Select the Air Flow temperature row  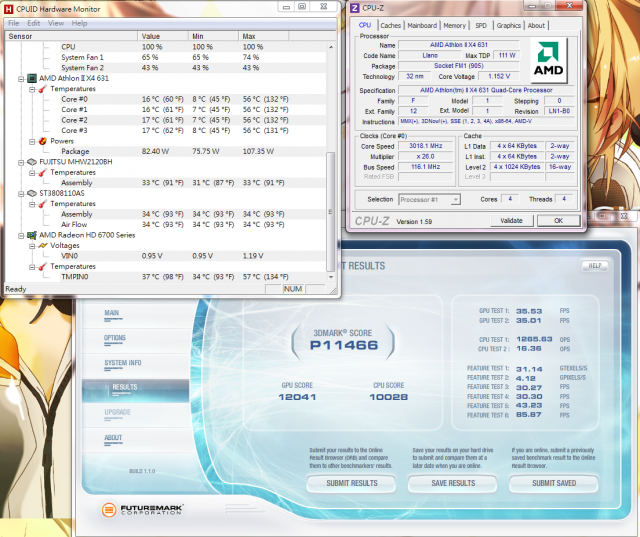point(165,224)
